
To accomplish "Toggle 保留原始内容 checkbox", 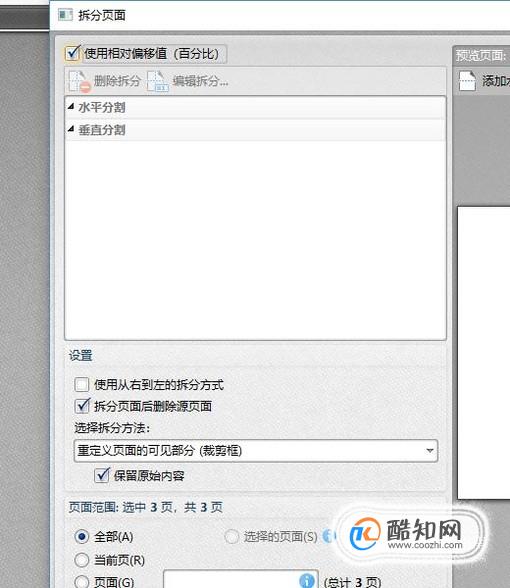I will (x=102, y=475).
